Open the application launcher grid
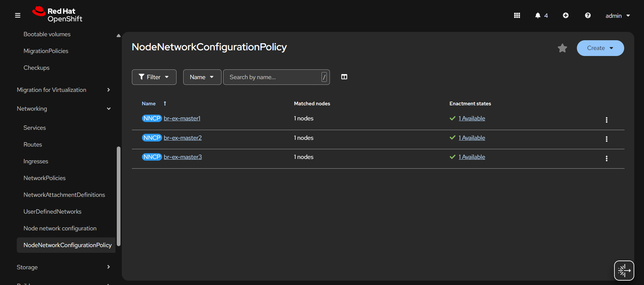The height and width of the screenshot is (285, 644). (x=517, y=15)
